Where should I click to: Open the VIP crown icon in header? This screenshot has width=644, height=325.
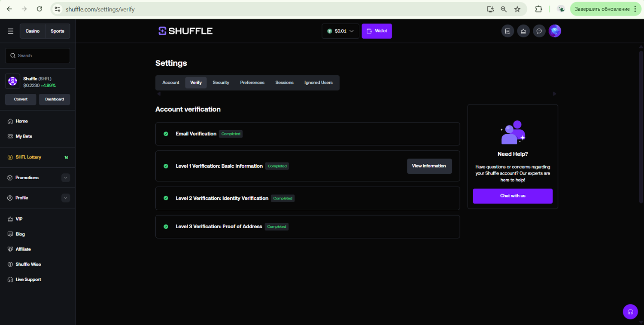[523, 31]
